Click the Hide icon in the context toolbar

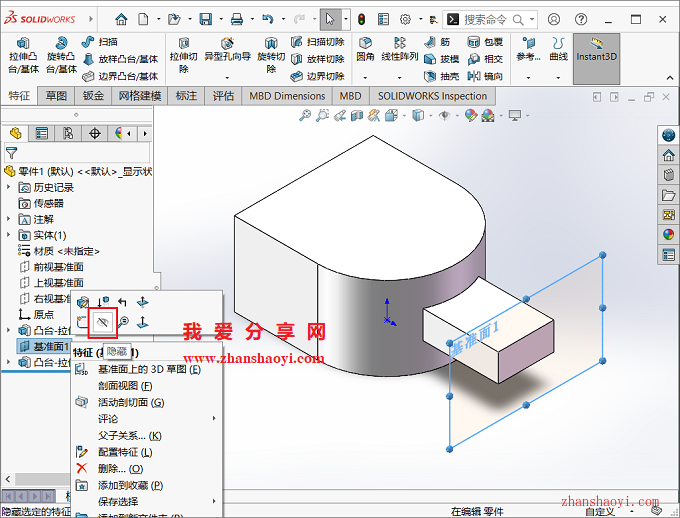tap(102, 321)
